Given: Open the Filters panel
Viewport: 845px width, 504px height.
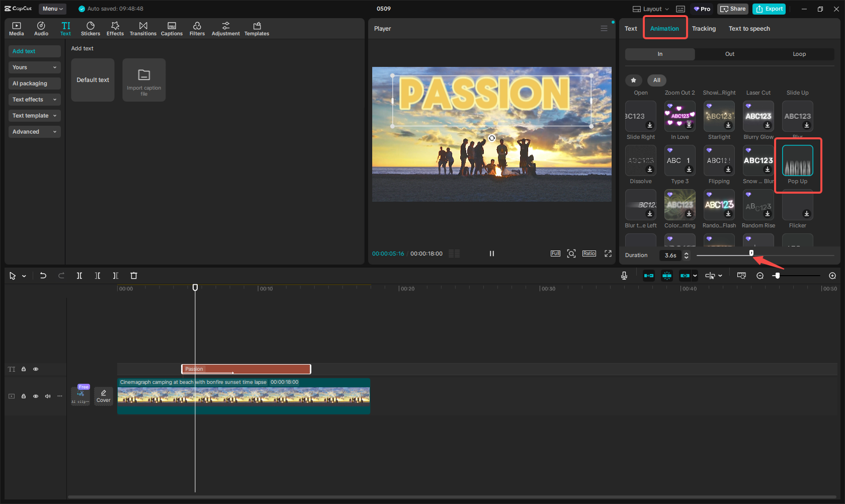Looking at the screenshot, I should tap(197, 28).
